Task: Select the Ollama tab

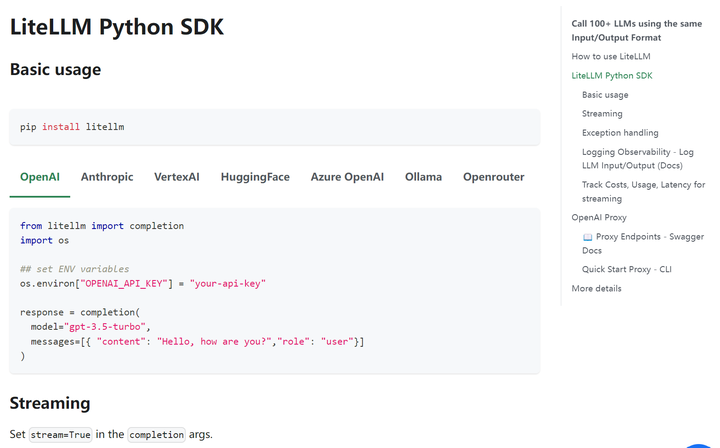Action: click(423, 177)
